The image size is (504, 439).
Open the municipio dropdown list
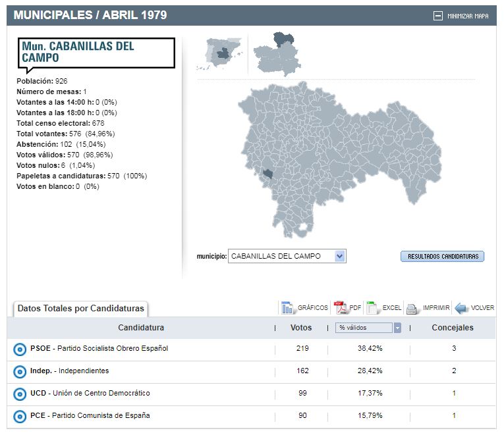point(339,256)
